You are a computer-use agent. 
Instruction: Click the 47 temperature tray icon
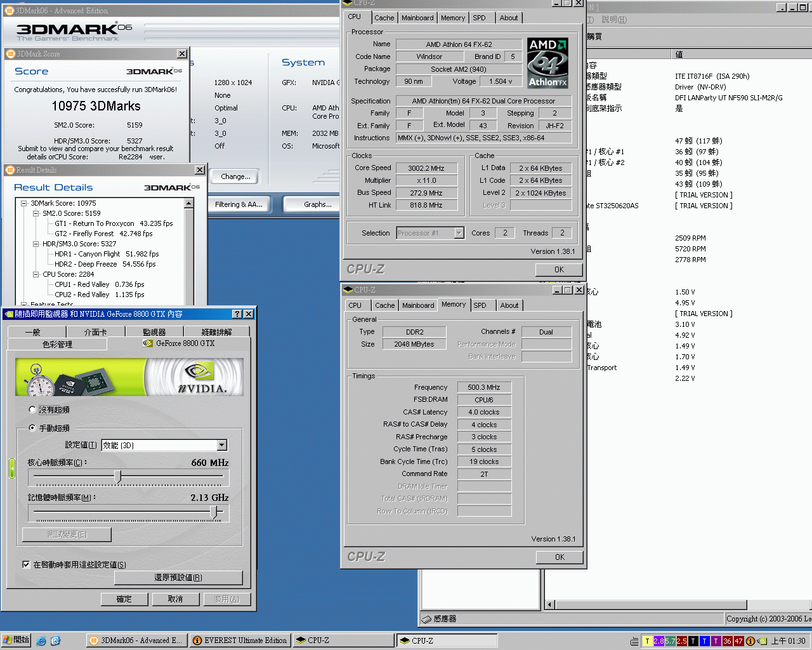coord(738,641)
